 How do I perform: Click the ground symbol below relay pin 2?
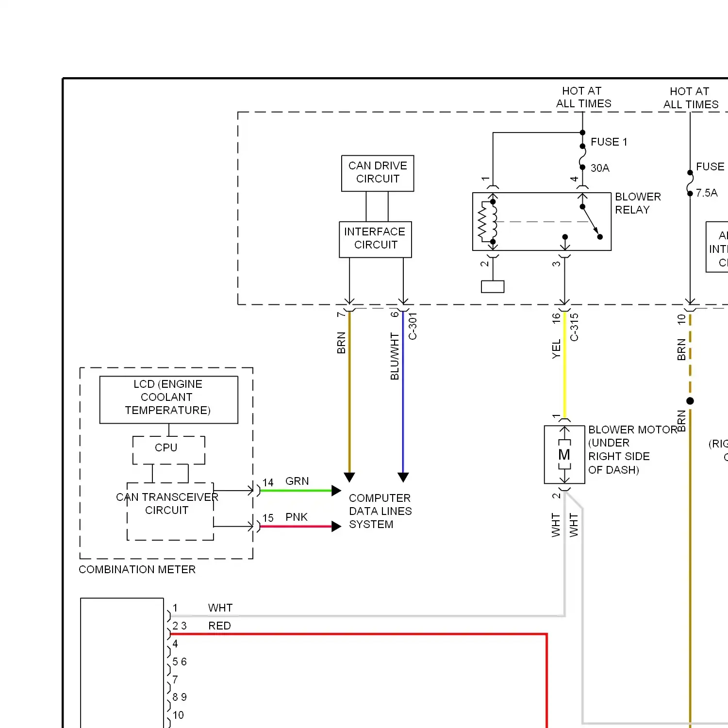coord(493,287)
